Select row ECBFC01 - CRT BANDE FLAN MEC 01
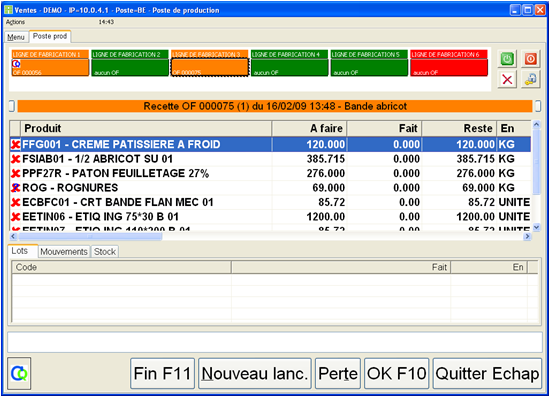The width and height of the screenshot is (550, 397). (270, 202)
